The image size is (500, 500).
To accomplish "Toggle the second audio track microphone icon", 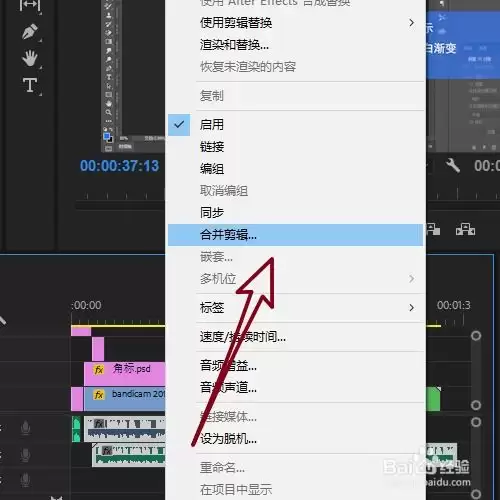I will pos(25,455).
